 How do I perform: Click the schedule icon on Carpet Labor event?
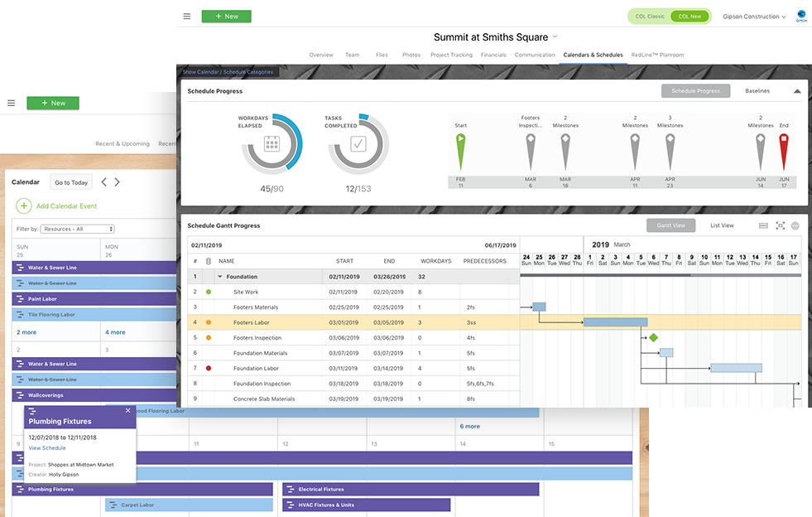coord(113,505)
